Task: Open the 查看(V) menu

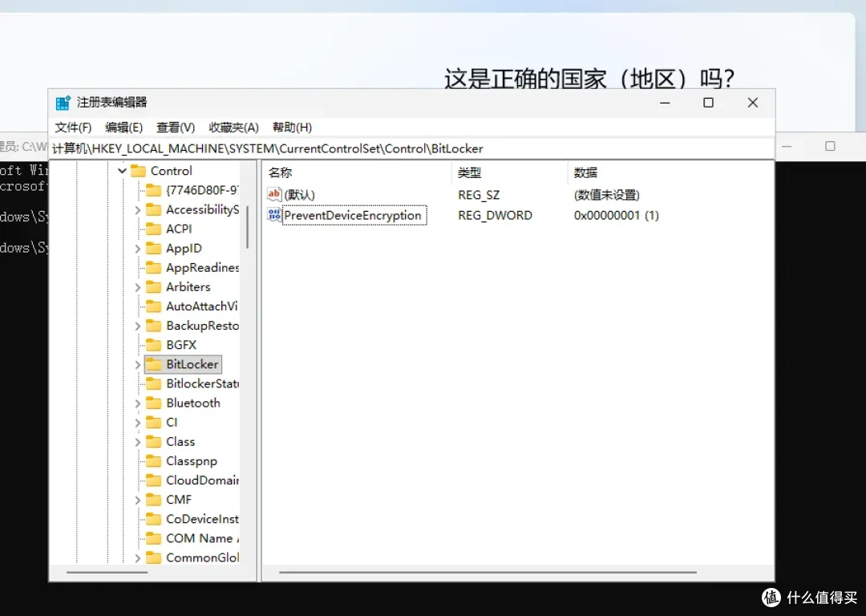Action: coord(176,128)
